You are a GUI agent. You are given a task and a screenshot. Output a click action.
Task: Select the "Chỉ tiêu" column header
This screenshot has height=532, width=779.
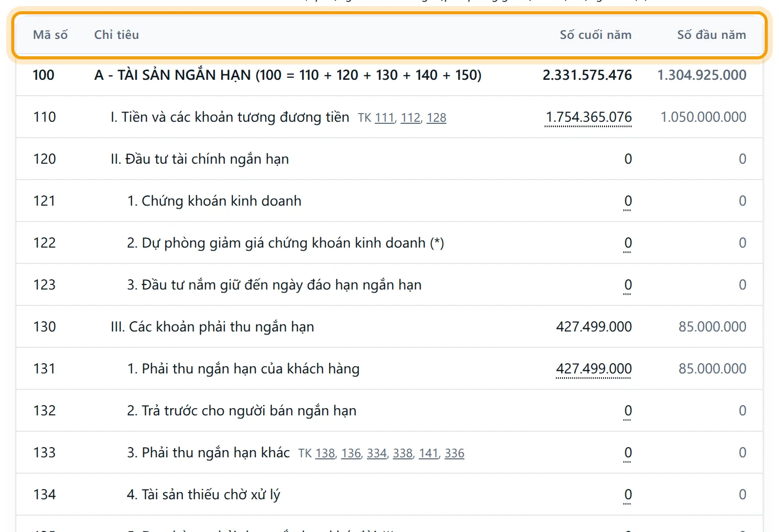point(117,35)
